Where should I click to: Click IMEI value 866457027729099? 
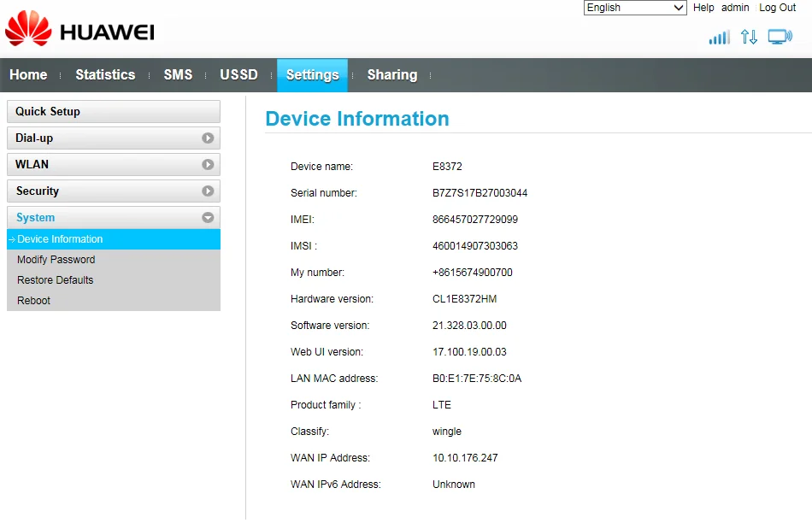475,220
